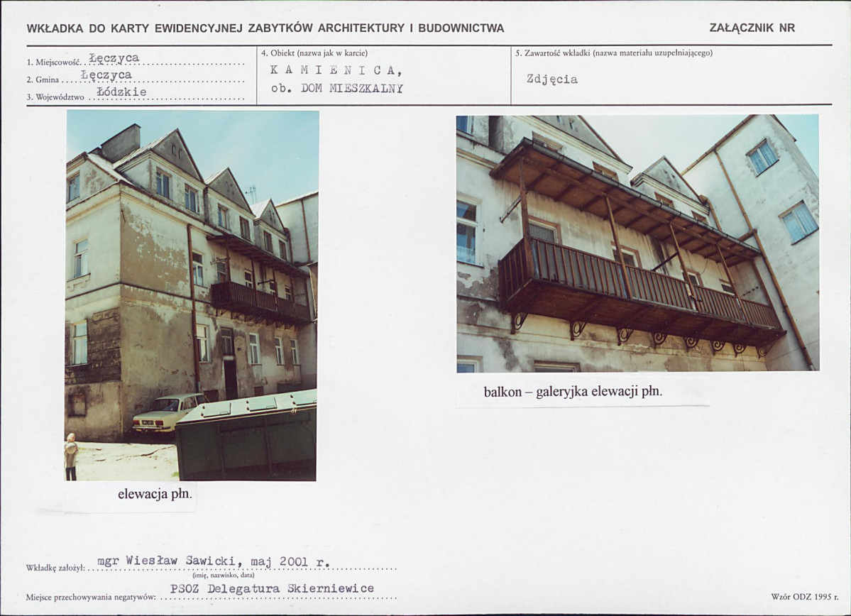Click the author line 'mgr Wiesław Sawicki, maj 2001 r.'
This screenshot has height=616, width=851.
coord(214,562)
